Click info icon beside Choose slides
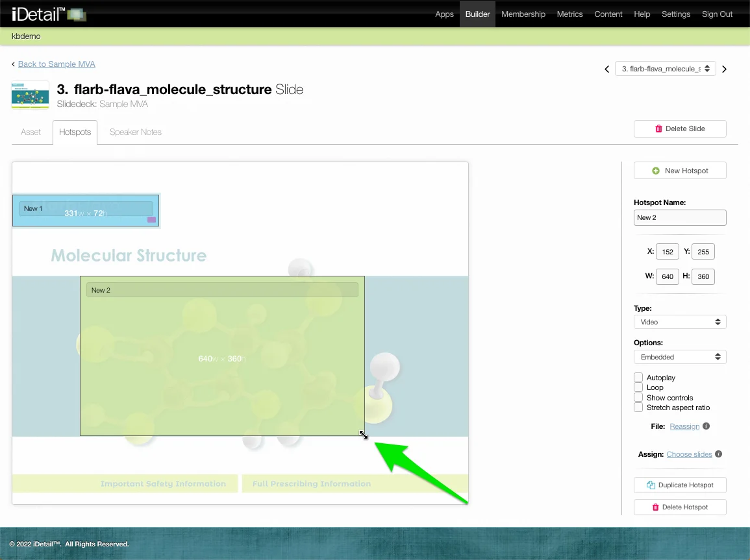Screen dimensions: 750x560 pyautogui.click(x=718, y=454)
